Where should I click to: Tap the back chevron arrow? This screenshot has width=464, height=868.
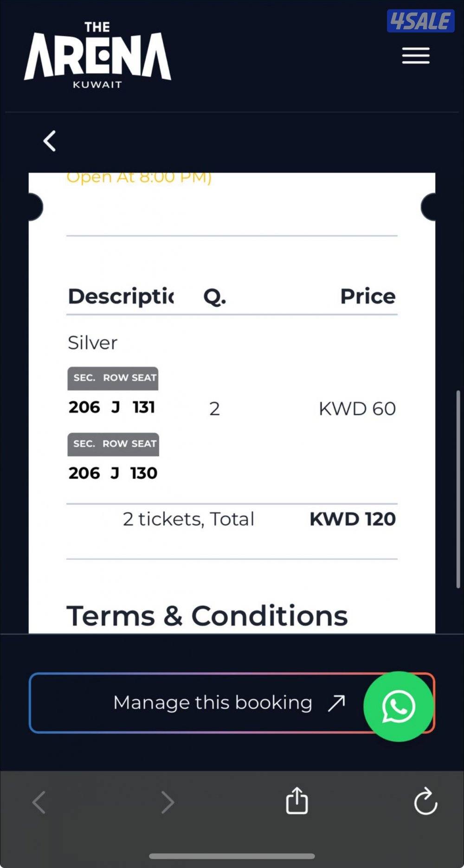coord(50,141)
